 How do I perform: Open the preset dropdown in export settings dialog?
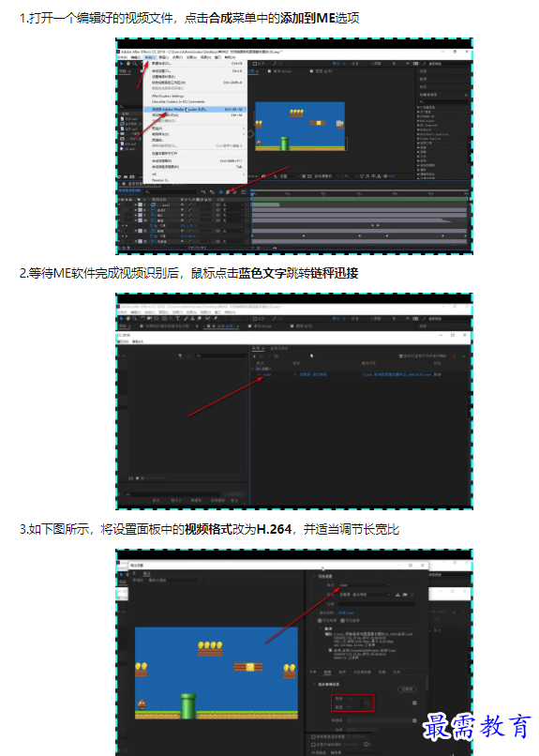(x=365, y=595)
